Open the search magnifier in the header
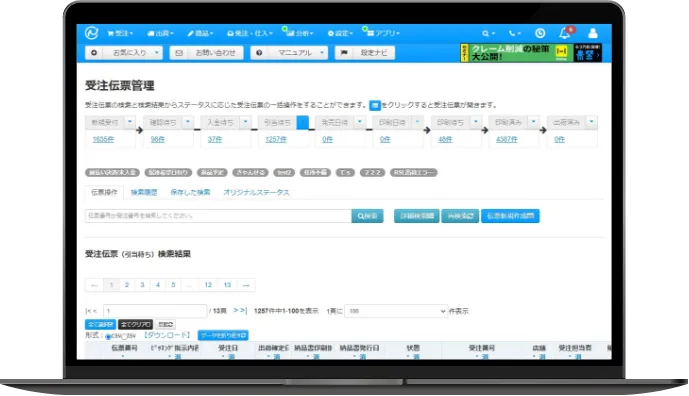 pyautogui.click(x=488, y=33)
